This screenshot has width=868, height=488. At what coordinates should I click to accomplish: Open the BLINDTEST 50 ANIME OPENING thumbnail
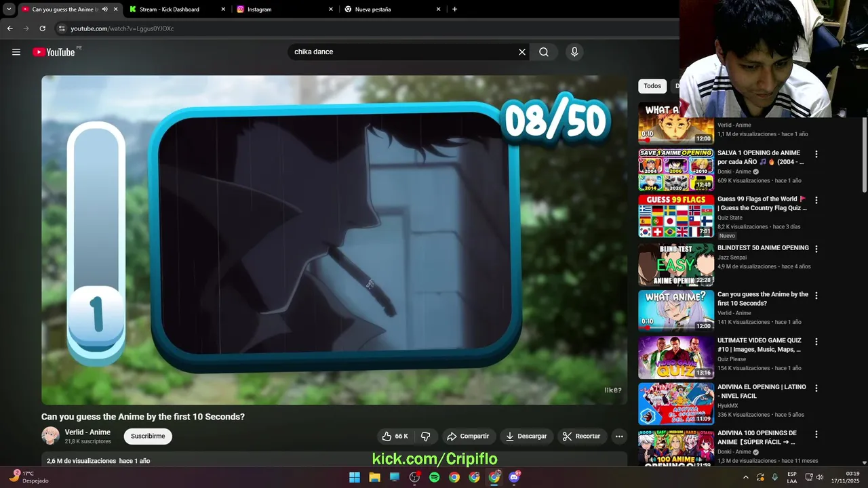click(676, 265)
